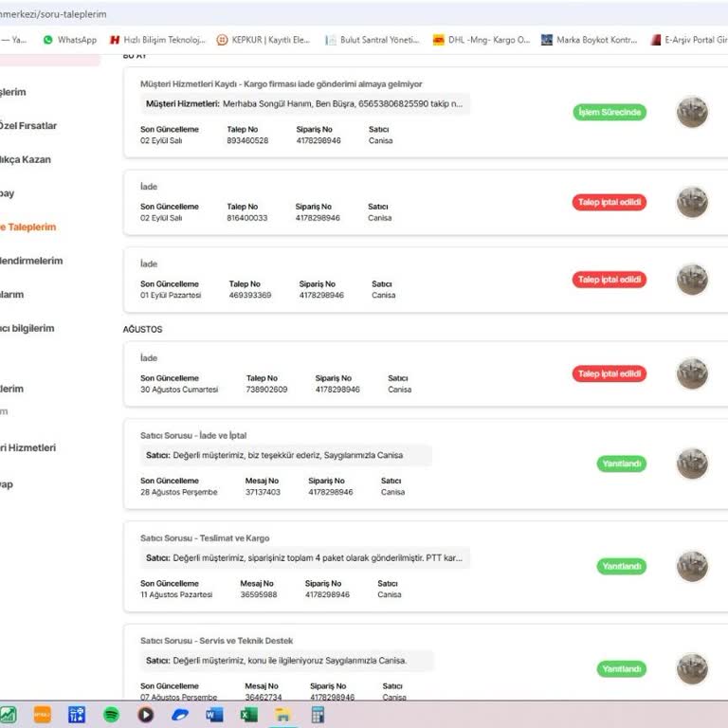
Task: Open File Explorer from the taskbar
Action: [282, 715]
